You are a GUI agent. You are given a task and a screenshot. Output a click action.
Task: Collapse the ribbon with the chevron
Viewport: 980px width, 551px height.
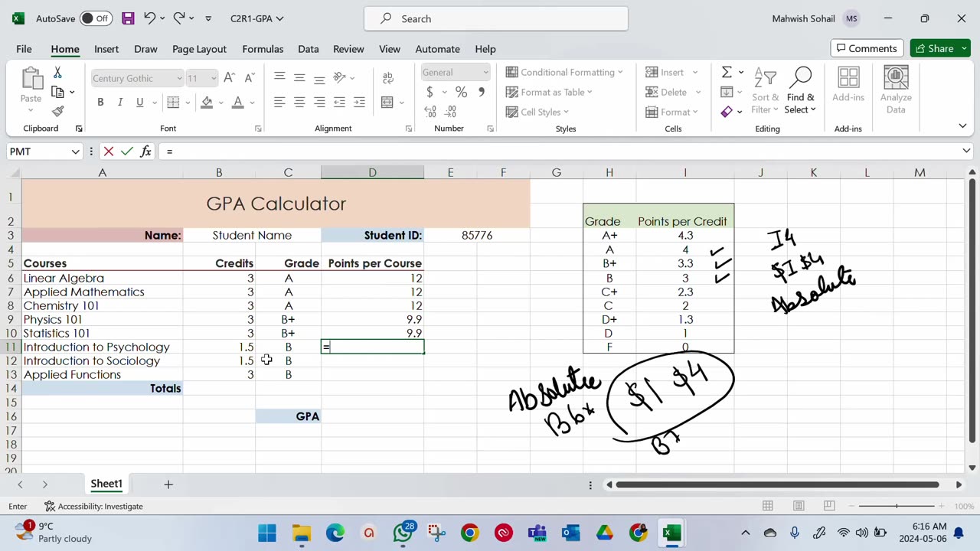click(962, 126)
